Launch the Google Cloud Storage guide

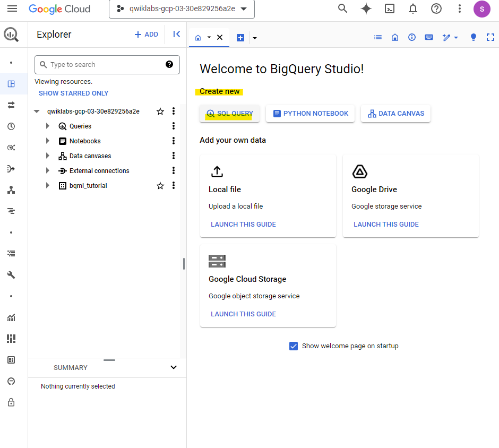click(x=243, y=314)
